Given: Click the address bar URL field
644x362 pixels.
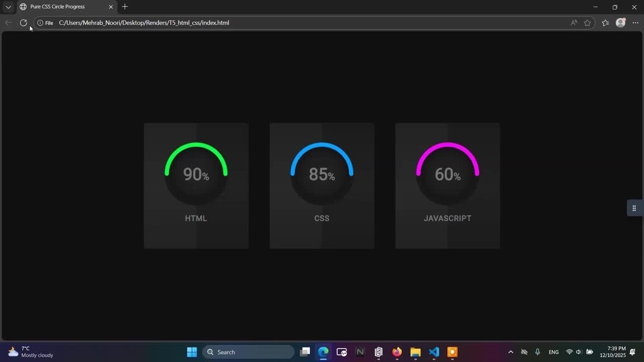Looking at the screenshot, I should pos(302,23).
